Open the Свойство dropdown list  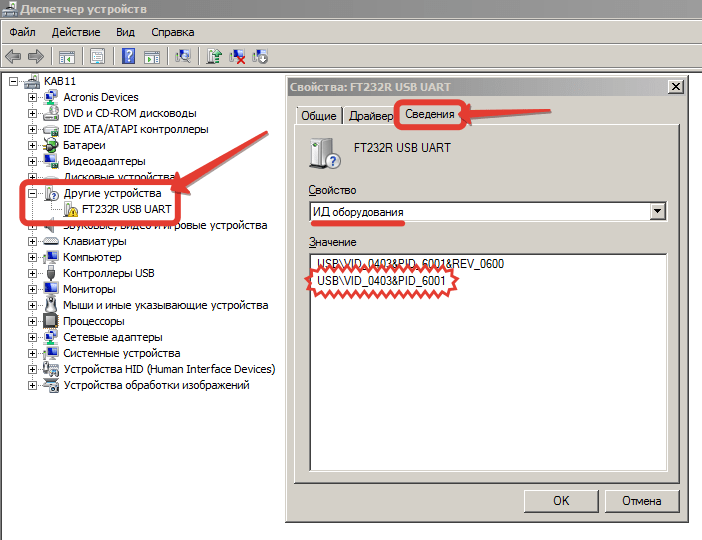point(657,211)
